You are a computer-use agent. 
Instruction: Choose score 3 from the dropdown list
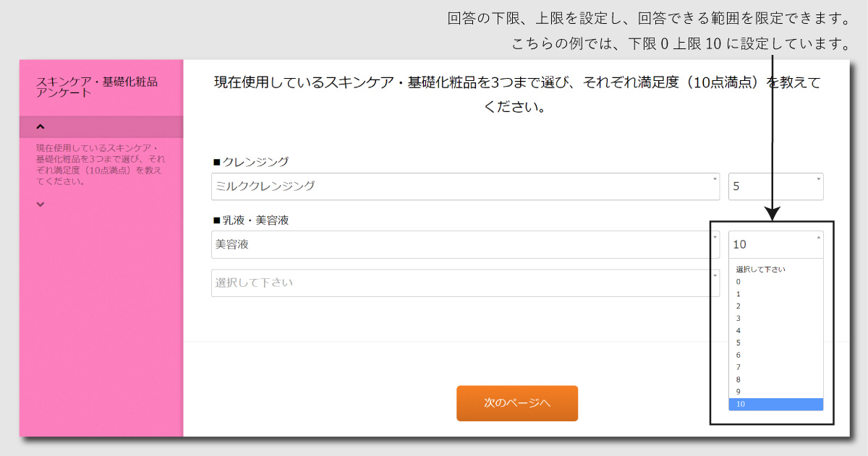click(775, 319)
